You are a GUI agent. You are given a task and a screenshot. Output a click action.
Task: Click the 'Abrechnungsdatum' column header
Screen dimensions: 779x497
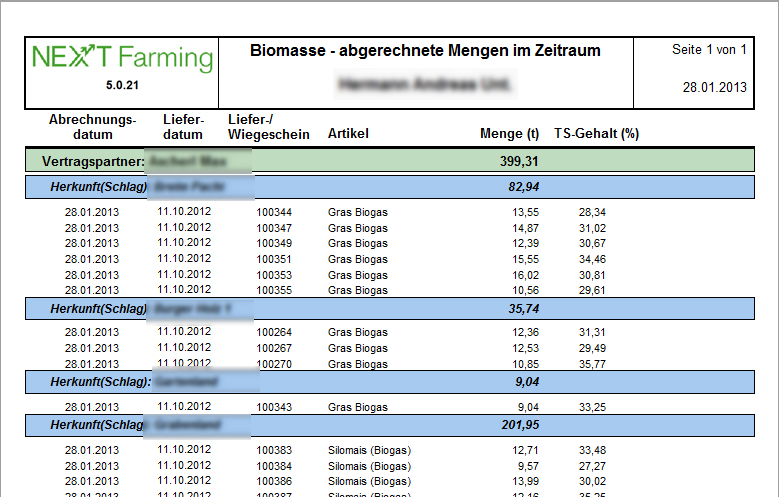[92, 126]
